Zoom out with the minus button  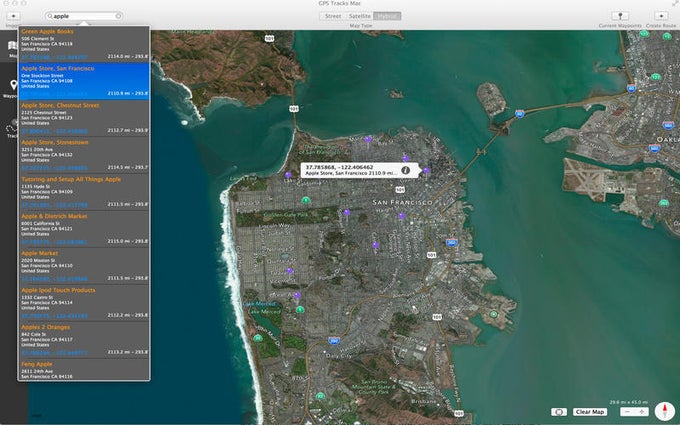click(627, 412)
